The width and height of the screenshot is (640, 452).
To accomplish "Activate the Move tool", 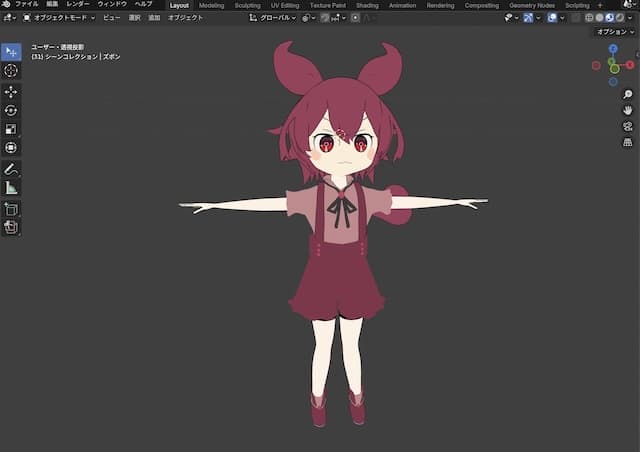I will pos(11,91).
